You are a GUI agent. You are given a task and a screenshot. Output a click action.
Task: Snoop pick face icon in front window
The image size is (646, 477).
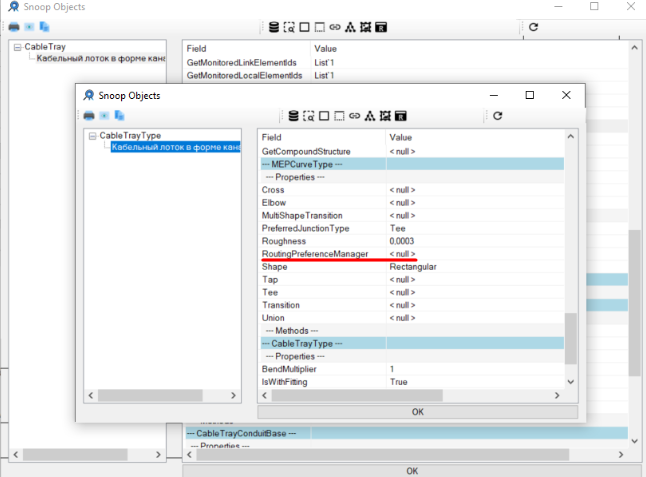tap(324, 116)
